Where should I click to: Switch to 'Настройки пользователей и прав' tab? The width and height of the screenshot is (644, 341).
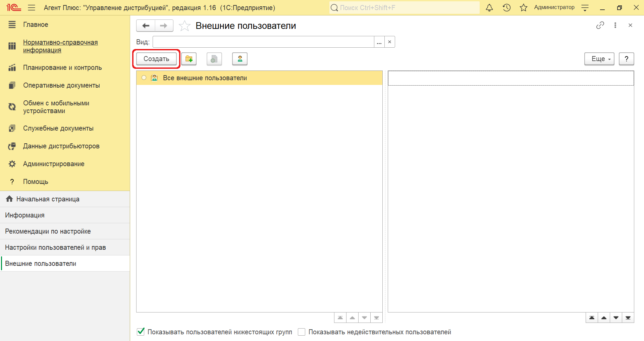tap(55, 247)
